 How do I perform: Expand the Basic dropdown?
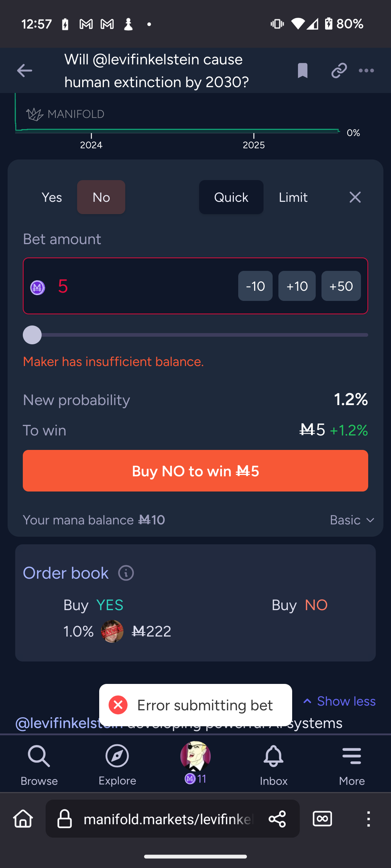click(x=352, y=520)
